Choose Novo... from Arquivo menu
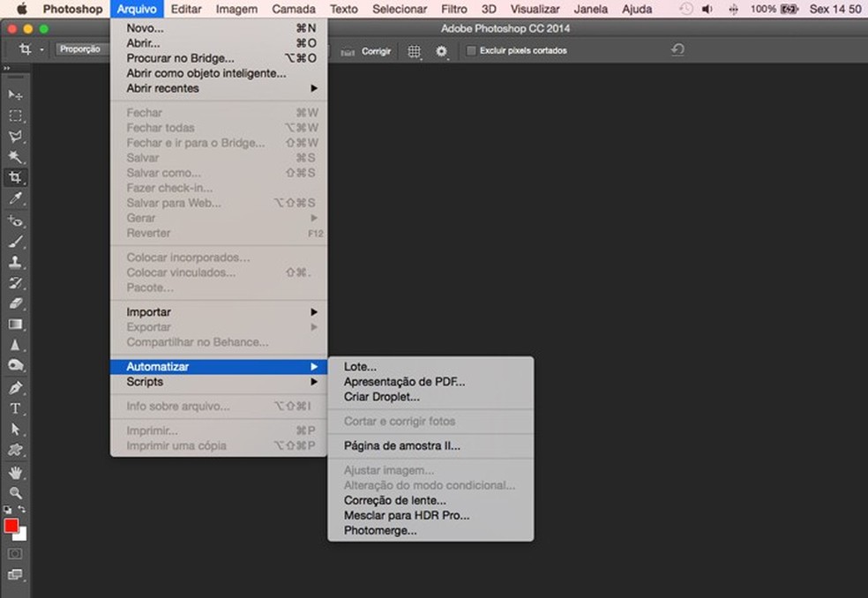Screen dimensions: 868x598 coord(219,27)
